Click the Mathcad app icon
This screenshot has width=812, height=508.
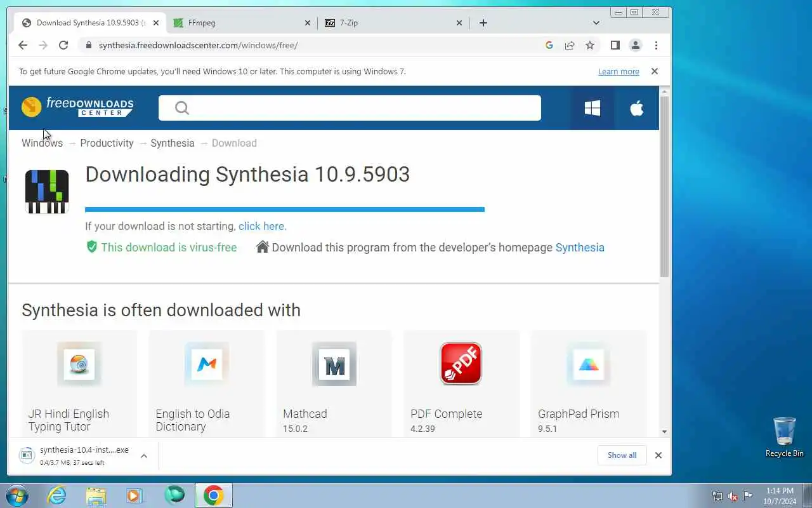(334, 364)
